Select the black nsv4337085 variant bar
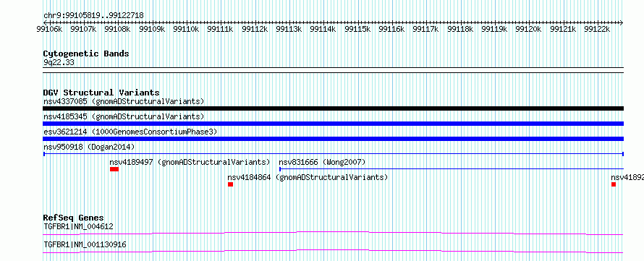644x261 pixels. point(333,108)
